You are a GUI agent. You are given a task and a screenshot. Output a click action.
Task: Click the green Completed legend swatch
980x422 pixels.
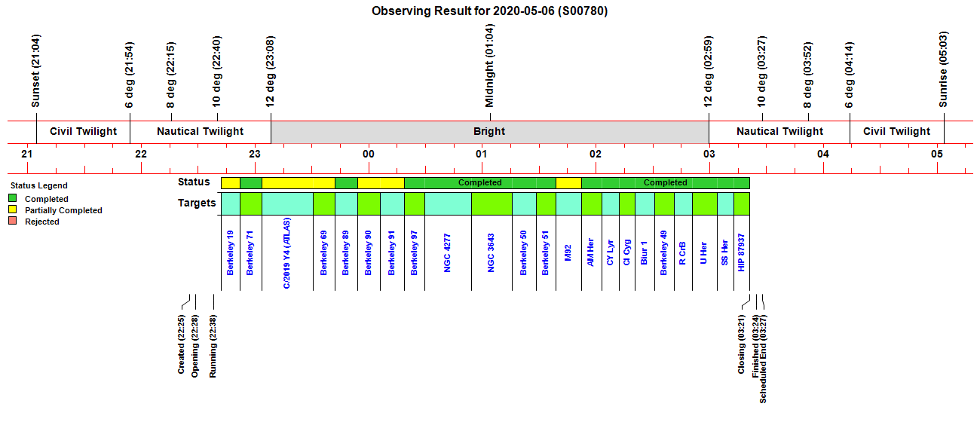coord(12,199)
